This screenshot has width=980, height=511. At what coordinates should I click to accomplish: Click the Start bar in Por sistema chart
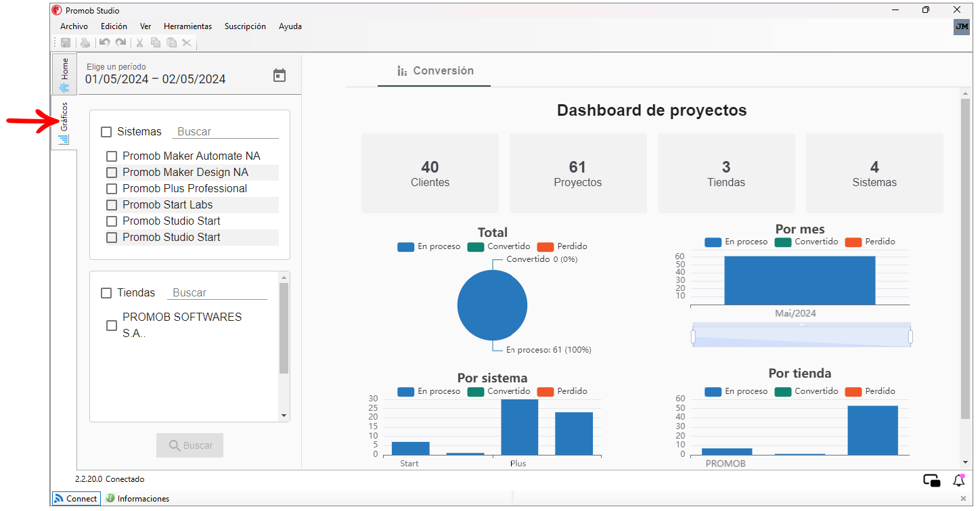[x=410, y=448]
